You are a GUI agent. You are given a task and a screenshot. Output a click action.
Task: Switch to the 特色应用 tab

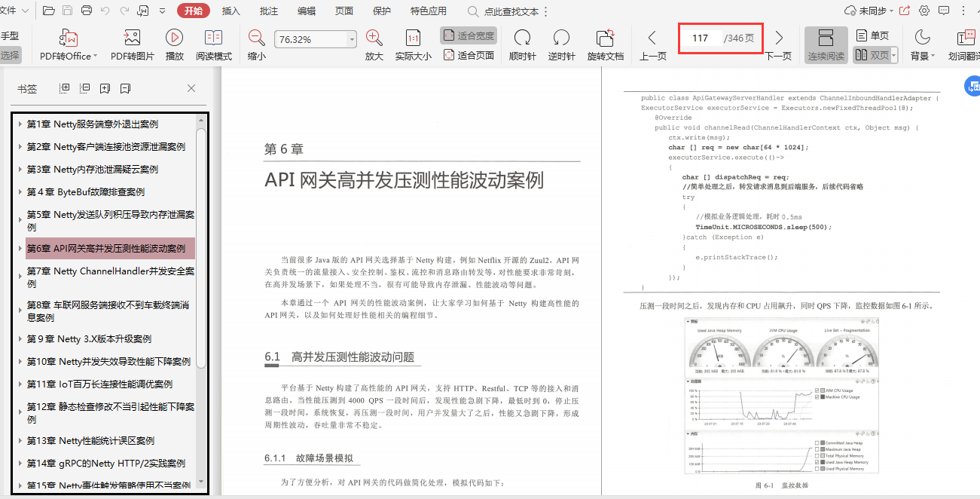click(x=429, y=11)
